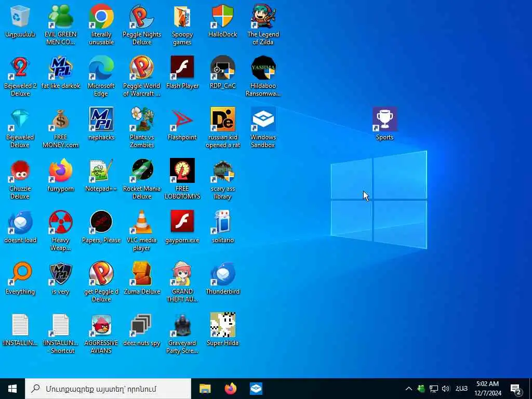
Task: Select the is very shield shortcut
Action: click(x=60, y=278)
